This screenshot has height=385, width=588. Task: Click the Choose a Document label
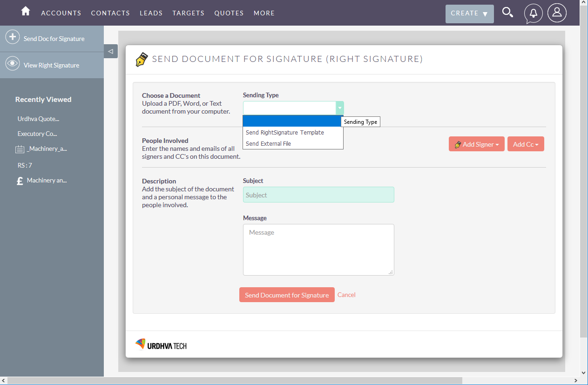click(171, 95)
